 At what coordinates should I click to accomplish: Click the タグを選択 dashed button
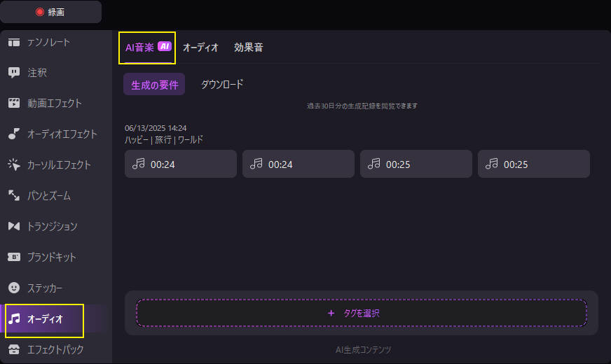tap(362, 313)
